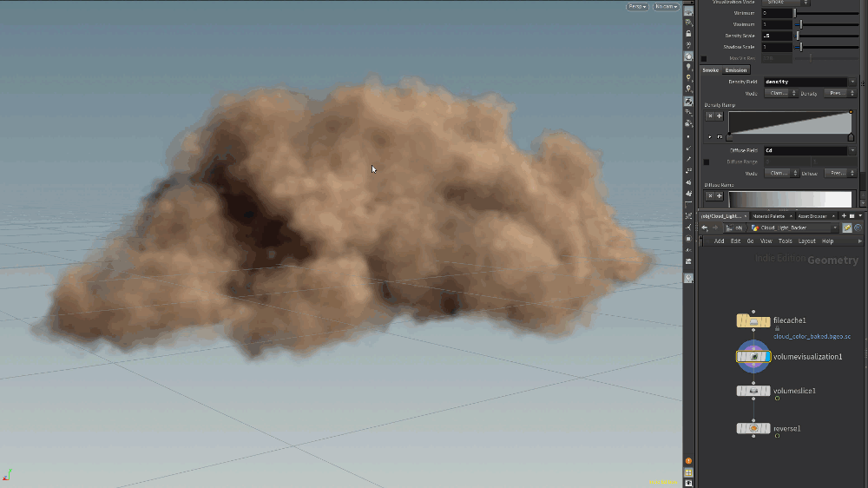Image resolution: width=868 pixels, height=488 pixels.
Task: Open the diffuse Mode Clamp dropdown
Action: pos(782,173)
